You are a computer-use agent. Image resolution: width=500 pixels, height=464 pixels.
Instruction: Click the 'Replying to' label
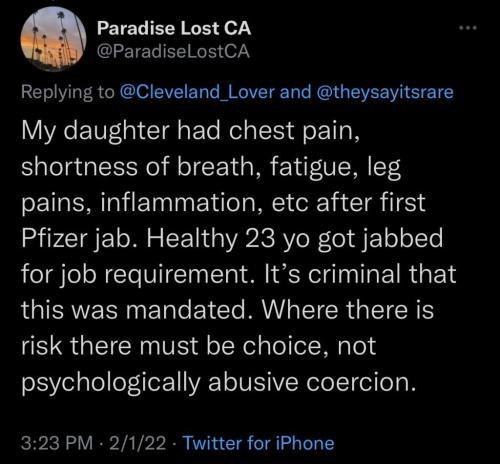(x=68, y=92)
